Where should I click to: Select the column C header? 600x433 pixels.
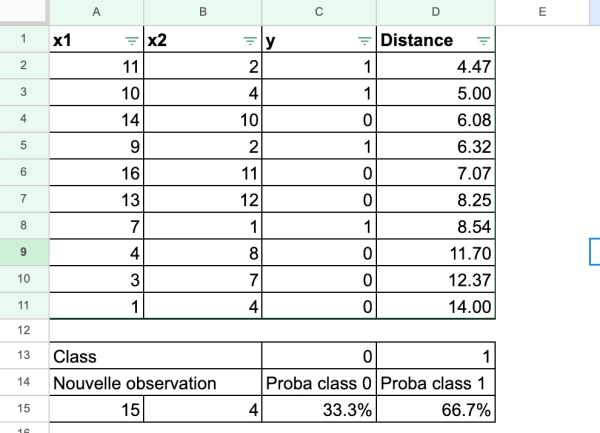(x=319, y=13)
